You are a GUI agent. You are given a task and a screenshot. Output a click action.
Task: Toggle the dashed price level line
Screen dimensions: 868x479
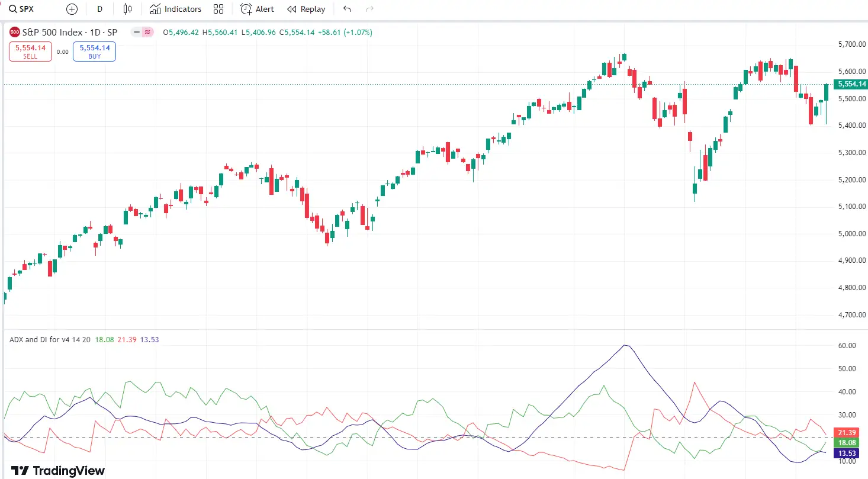point(414,84)
